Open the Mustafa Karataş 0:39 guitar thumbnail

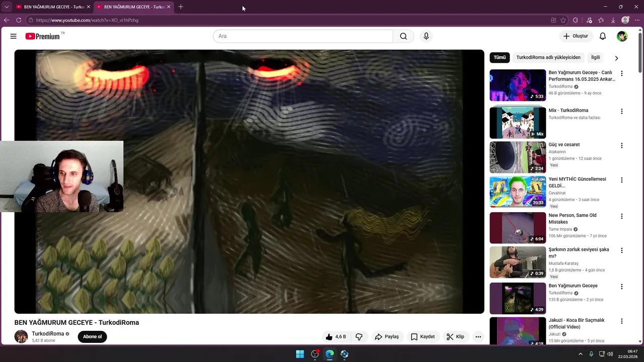coord(518,262)
